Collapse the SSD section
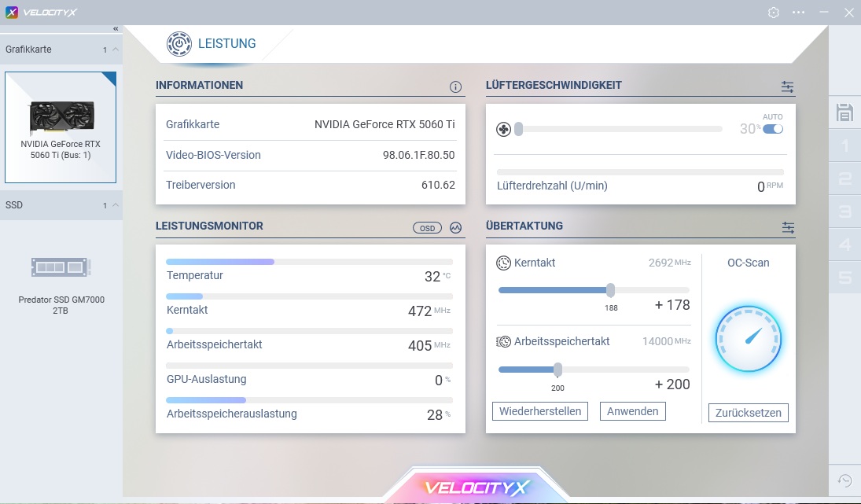 pyautogui.click(x=116, y=204)
